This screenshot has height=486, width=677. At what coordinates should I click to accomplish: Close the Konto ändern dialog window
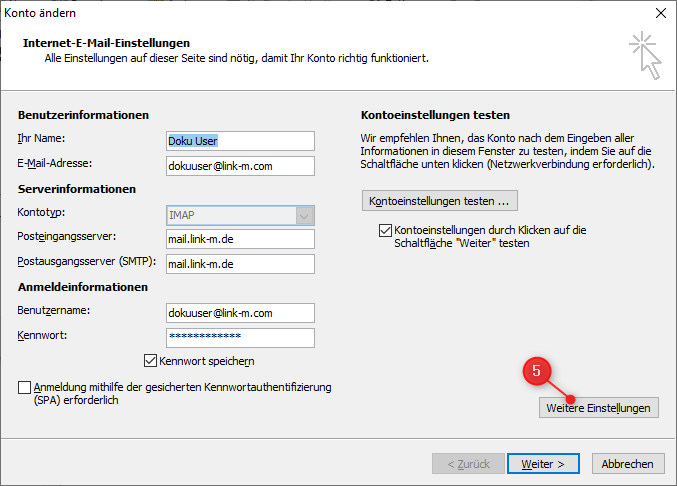pyautogui.click(x=659, y=13)
